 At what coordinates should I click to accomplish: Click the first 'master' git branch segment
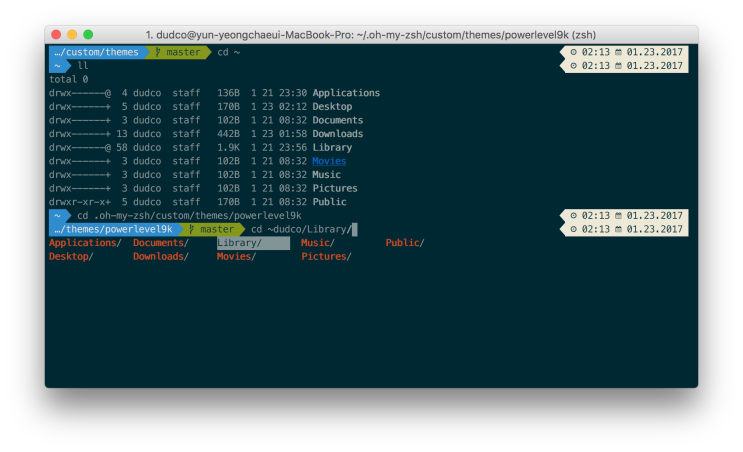pos(178,52)
